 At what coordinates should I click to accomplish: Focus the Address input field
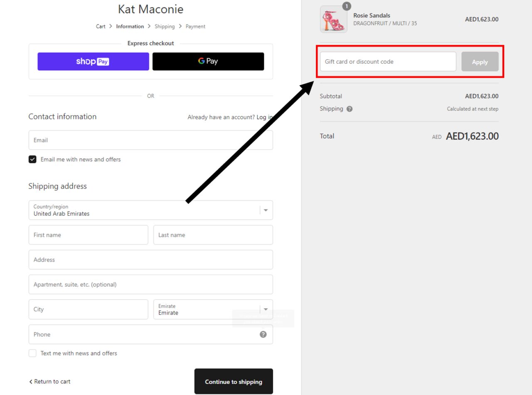(x=151, y=260)
